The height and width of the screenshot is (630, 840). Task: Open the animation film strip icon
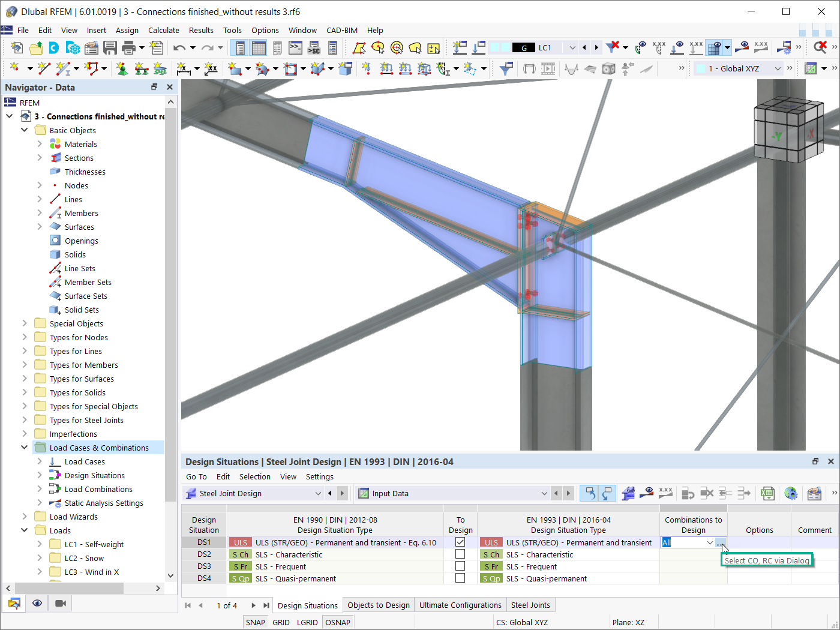tap(548, 69)
